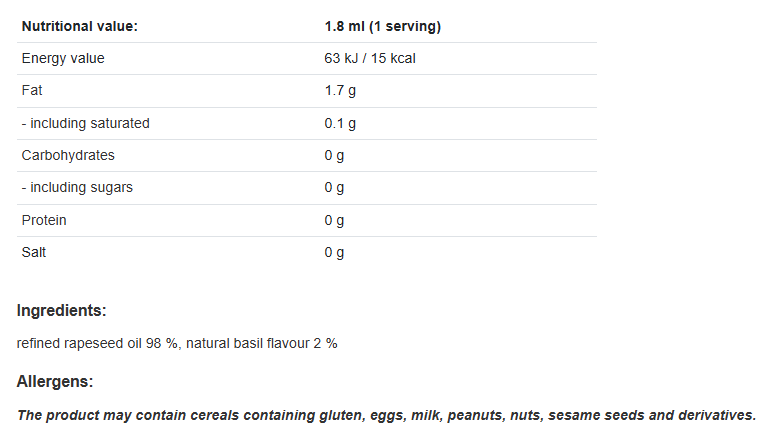Click the "1.7 g" fat value
This screenshot has height=443, width=781.
point(340,91)
